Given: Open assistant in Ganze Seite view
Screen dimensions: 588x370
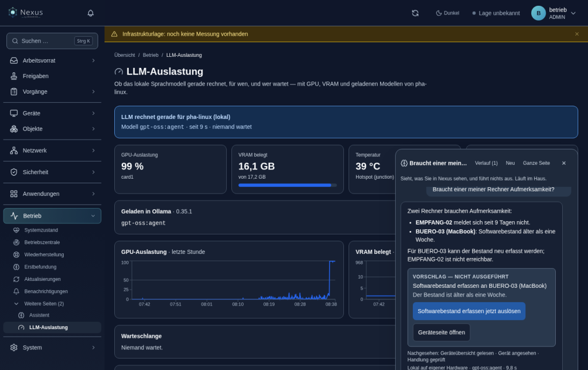Looking at the screenshot, I should click(x=536, y=163).
